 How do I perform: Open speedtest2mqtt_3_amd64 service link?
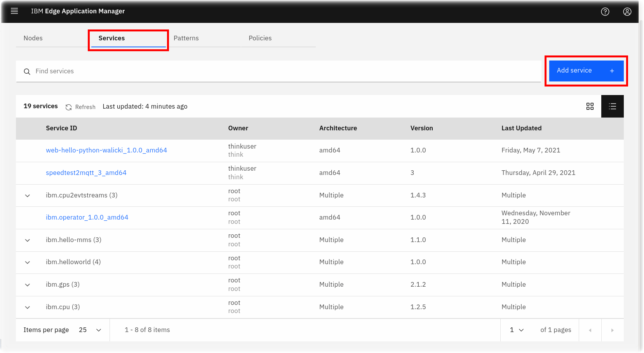tap(86, 173)
